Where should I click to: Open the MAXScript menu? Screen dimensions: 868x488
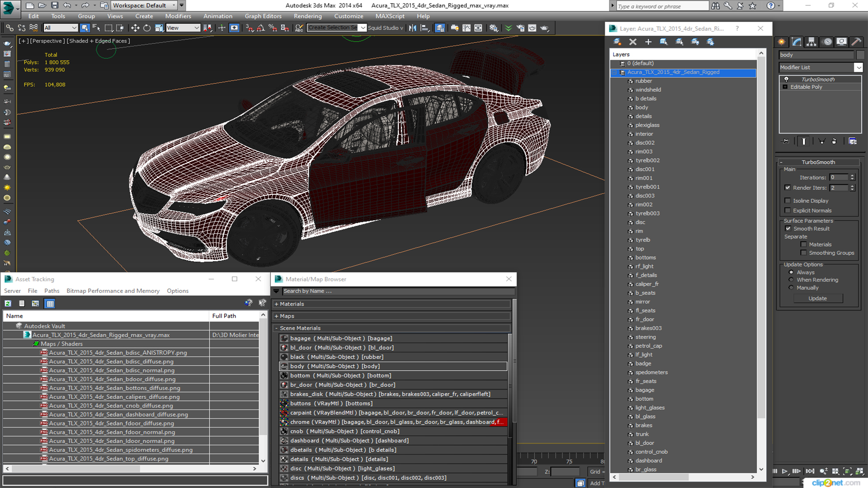[390, 16]
